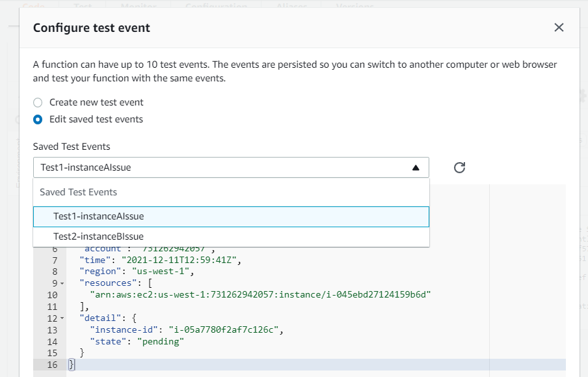Close the Configure test event dialog
This screenshot has height=377, width=588.
[x=559, y=27]
